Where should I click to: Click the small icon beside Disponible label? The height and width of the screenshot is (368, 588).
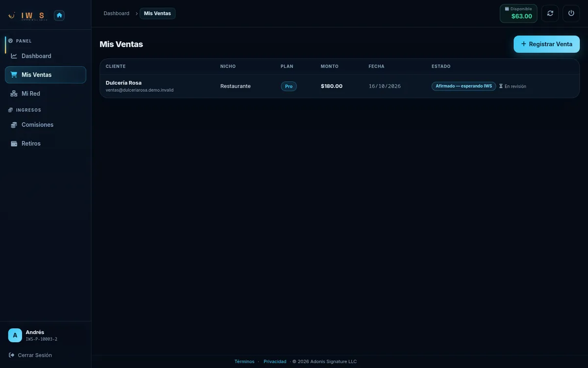coord(507,9)
